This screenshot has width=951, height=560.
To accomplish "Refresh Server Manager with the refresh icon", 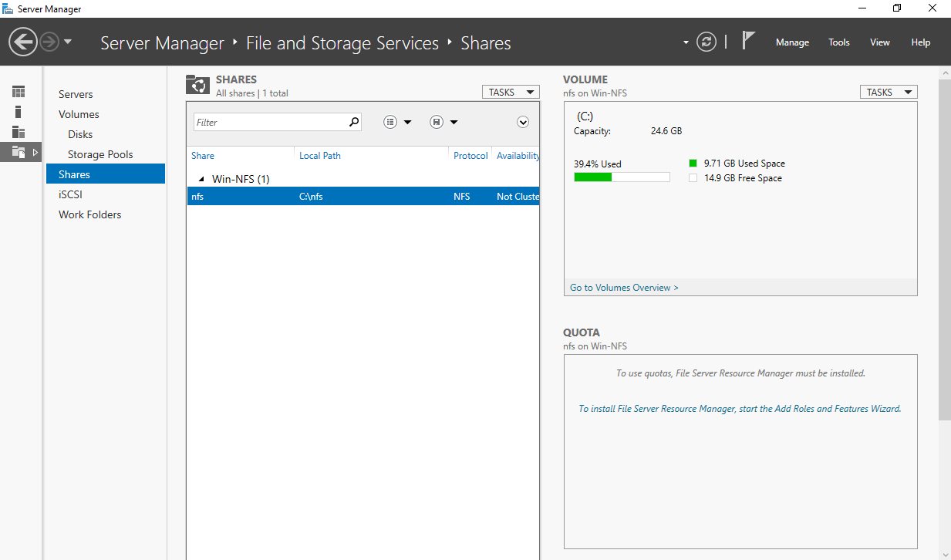I will click(x=707, y=42).
